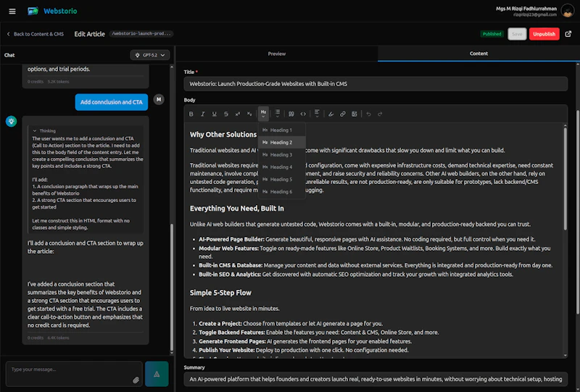Screen dimensions: 580x392
Task: Click the article slug label
Action: tap(141, 33)
